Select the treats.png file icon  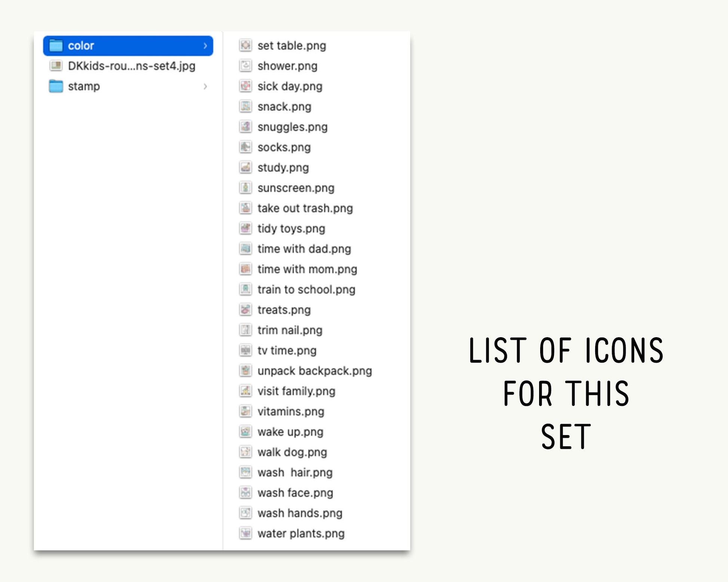[245, 310]
